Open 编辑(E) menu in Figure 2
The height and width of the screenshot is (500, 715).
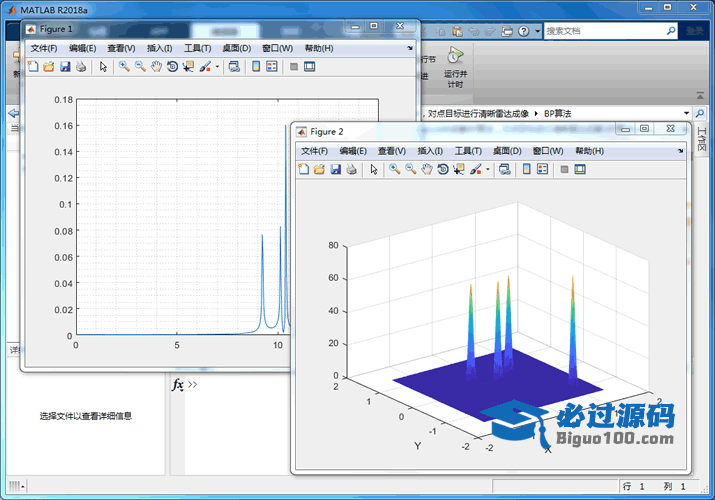point(353,151)
